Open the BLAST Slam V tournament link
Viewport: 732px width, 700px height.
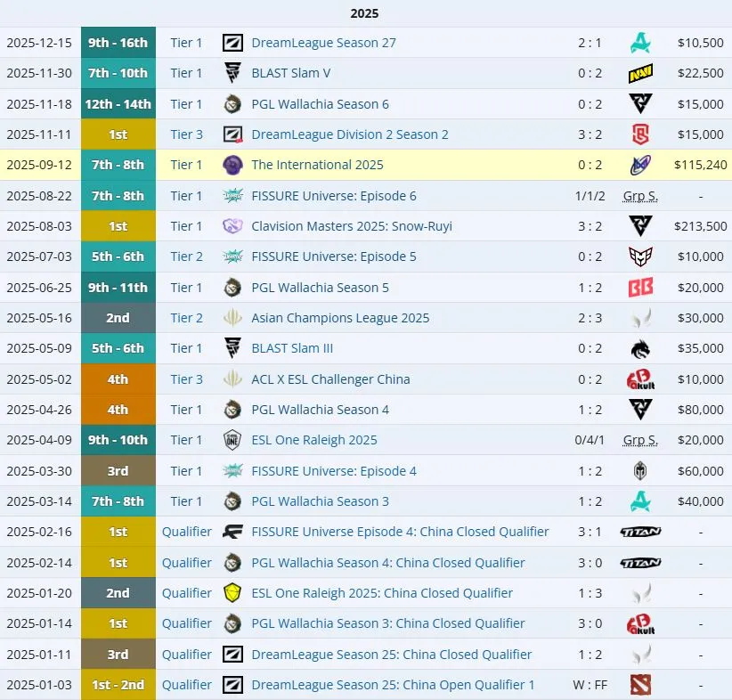[x=291, y=73]
